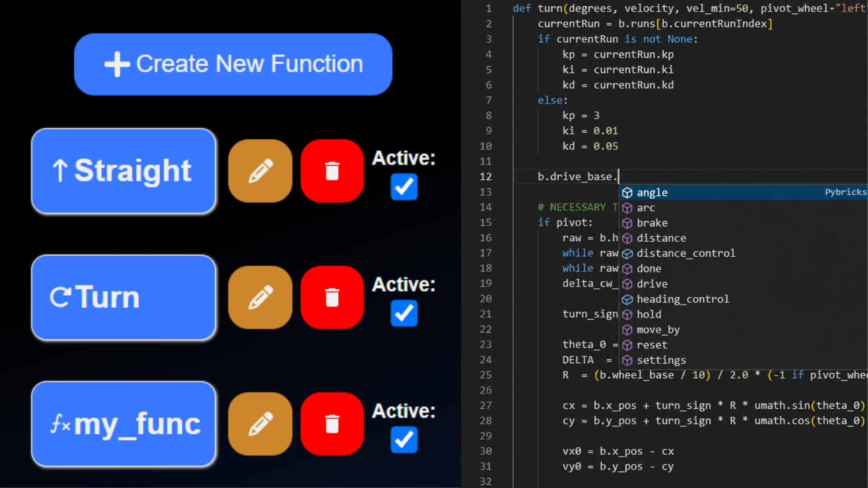Choose 'brake' from autocomplete suggestions

click(743, 223)
